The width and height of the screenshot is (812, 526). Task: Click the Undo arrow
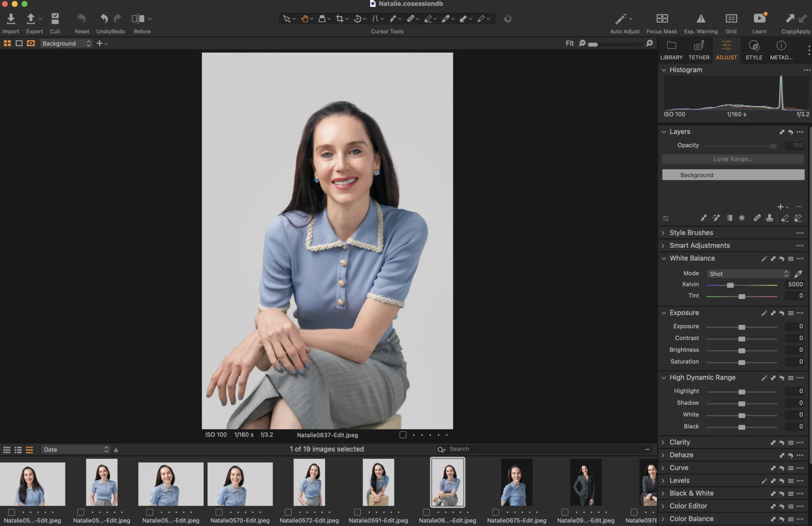(x=104, y=19)
